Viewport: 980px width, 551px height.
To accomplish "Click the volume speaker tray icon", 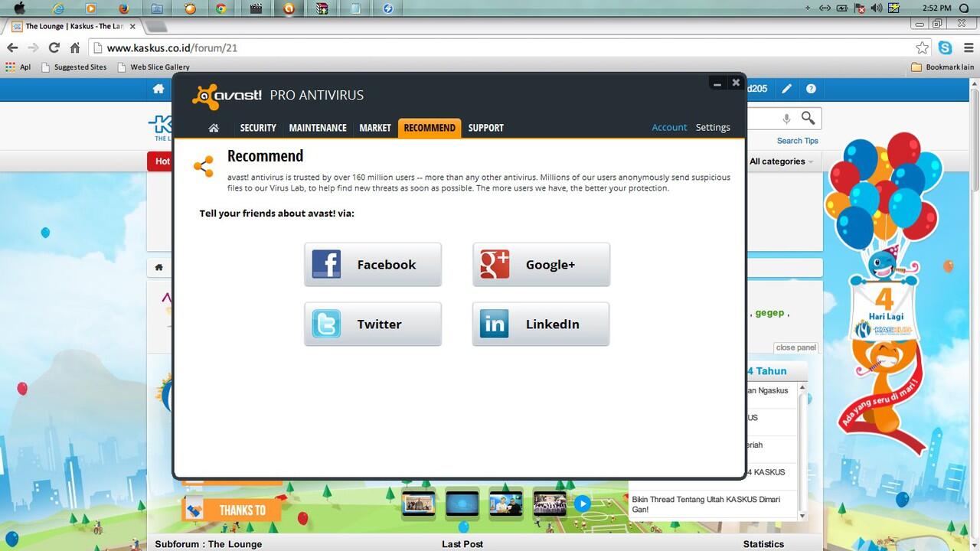I will [x=877, y=8].
